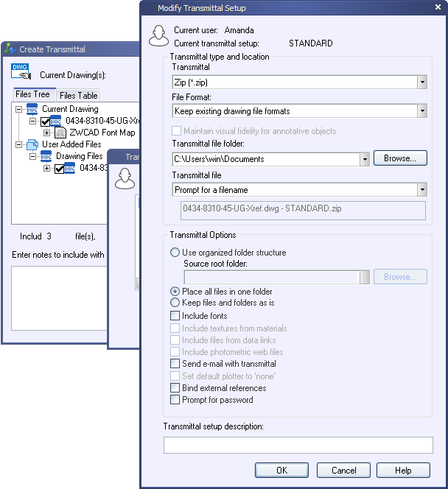Enable Prompt for password option

tap(175, 399)
